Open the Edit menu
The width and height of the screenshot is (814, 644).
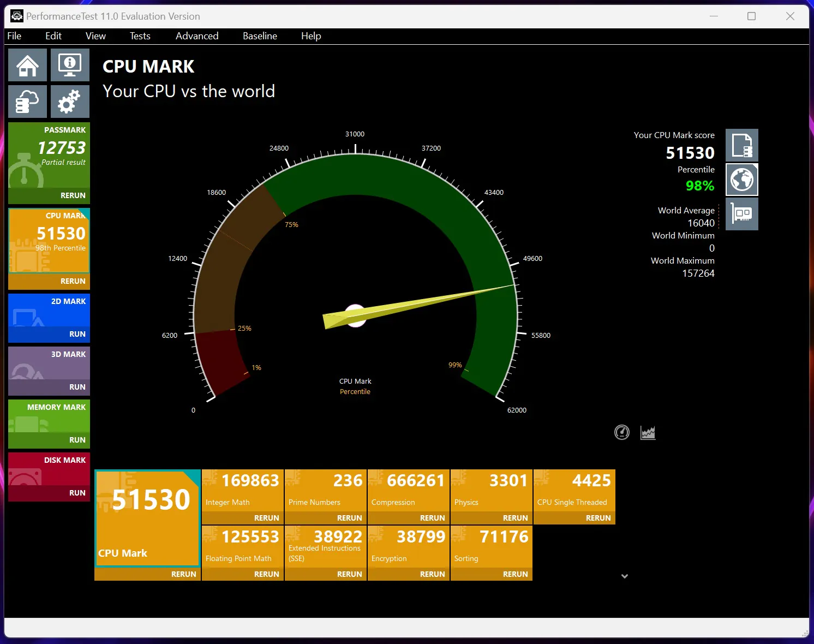point(53,36)
